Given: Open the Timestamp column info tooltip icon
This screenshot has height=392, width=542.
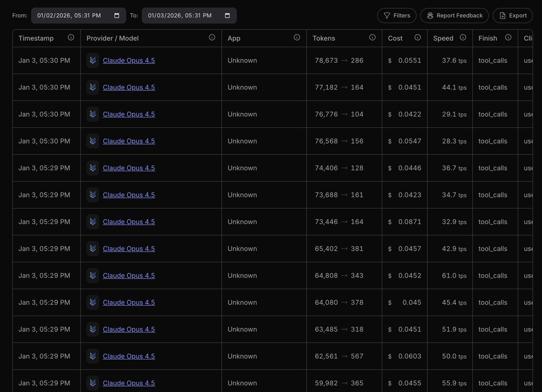Looking at the screenshot, I should click(x=71, y=37).
